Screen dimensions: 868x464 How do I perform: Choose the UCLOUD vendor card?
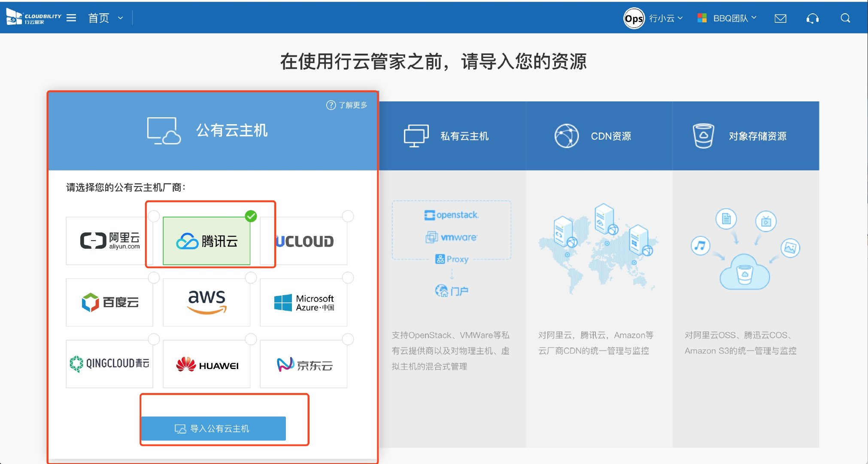(303, 241)
